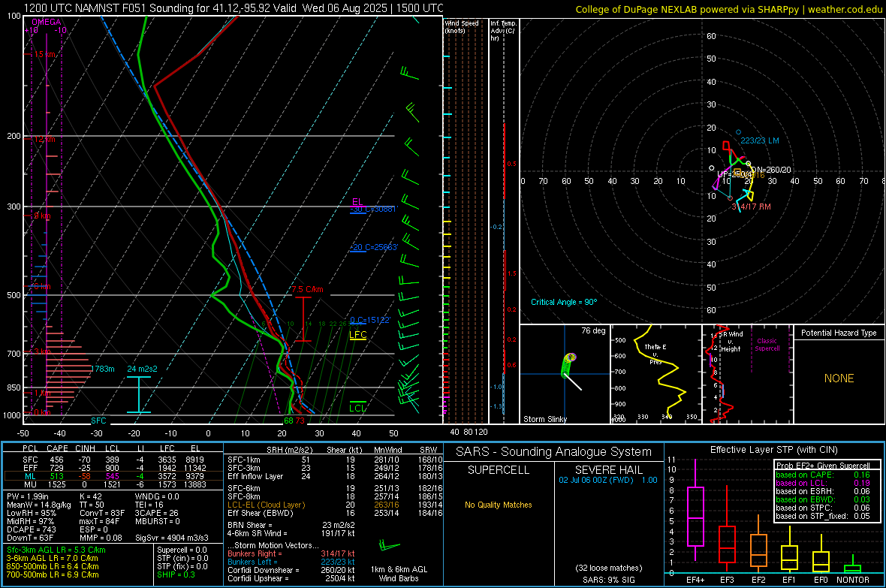Click the magenta 'Classic Supercell' label
886x588 pixels.
click(x=767, y=345)
